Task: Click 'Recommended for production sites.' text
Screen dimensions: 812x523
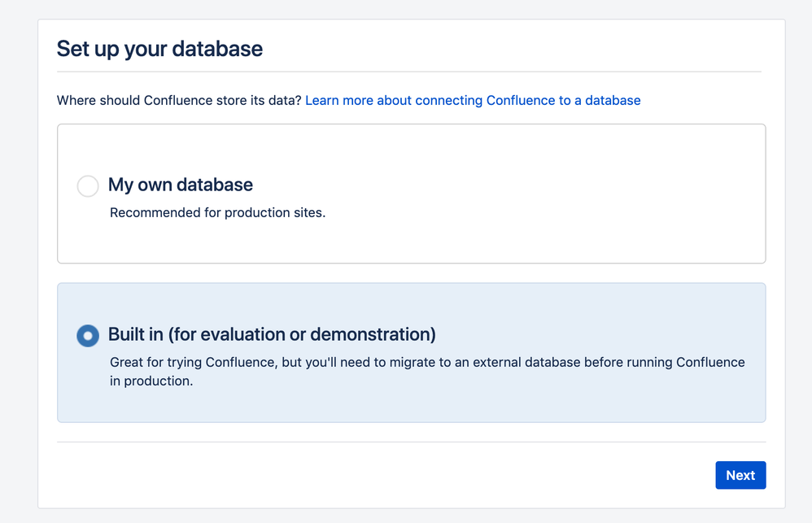Action: tap(217, 213)
